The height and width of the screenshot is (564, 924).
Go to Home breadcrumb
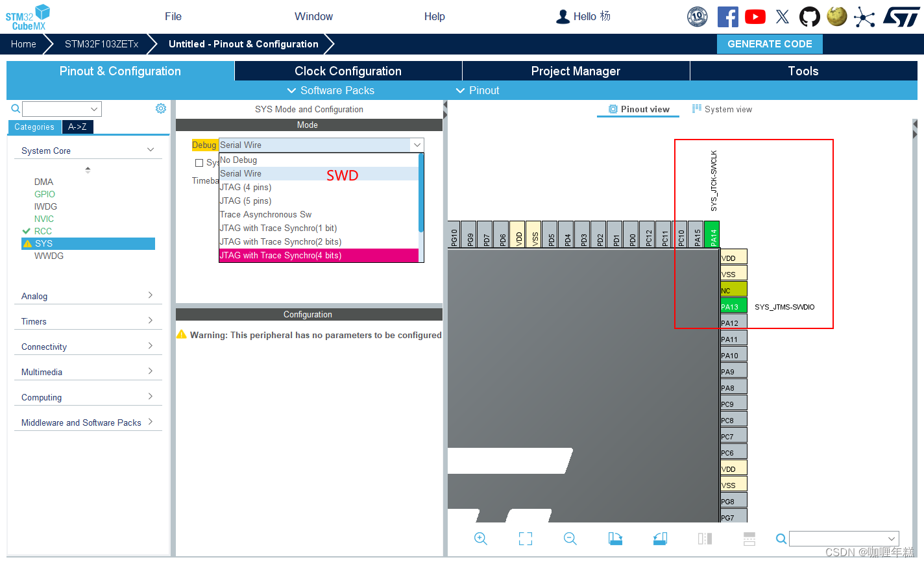(23, 43)
